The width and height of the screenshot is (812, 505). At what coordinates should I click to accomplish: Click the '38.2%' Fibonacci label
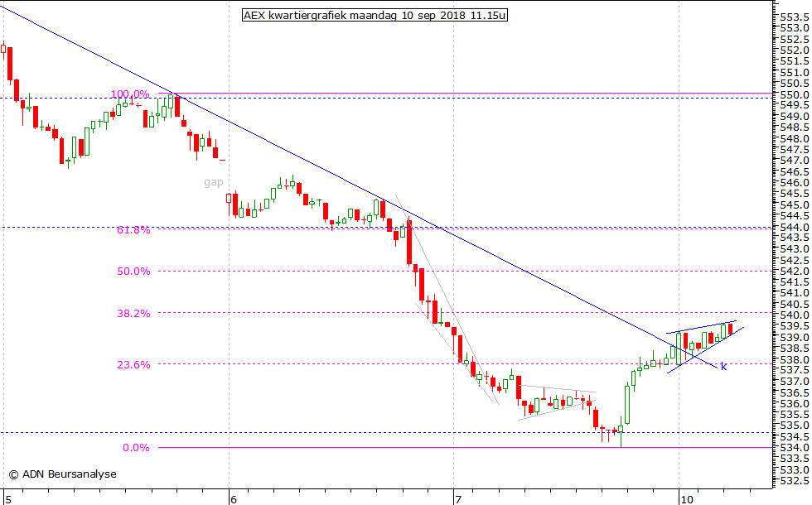pyautogui.click(x=133, y=314)
